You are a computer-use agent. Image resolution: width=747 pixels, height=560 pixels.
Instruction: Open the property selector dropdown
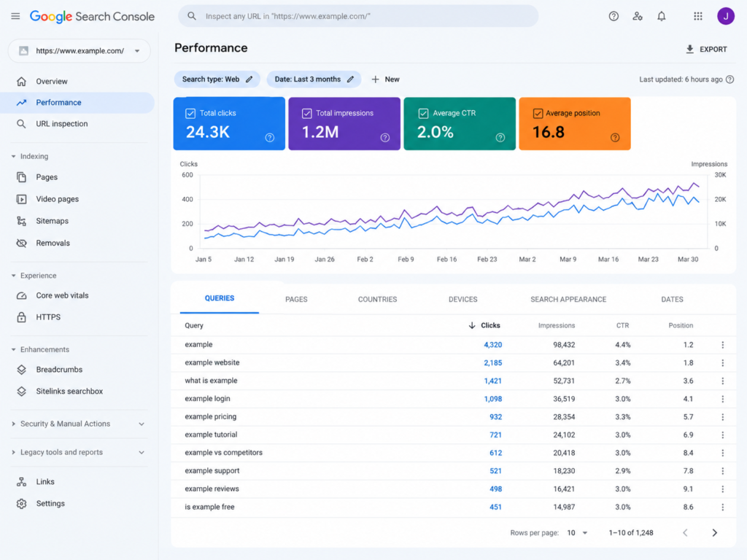coord(79,51)
